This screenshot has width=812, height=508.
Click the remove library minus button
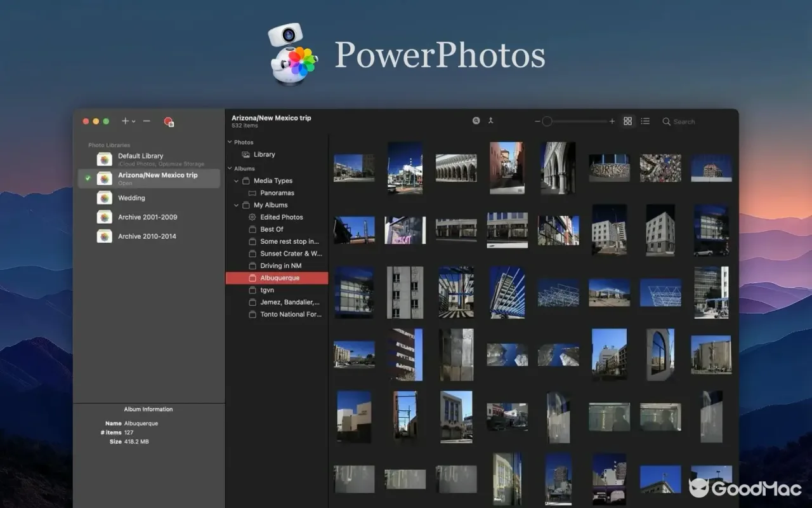pos(147,121)
